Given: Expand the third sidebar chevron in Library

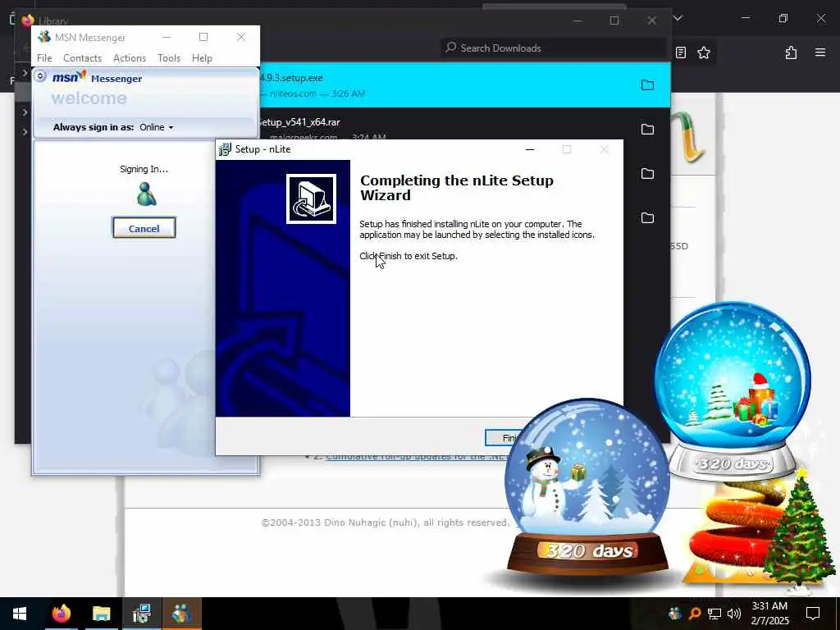Looking at the screenshot, I should (x=25, y=132).
